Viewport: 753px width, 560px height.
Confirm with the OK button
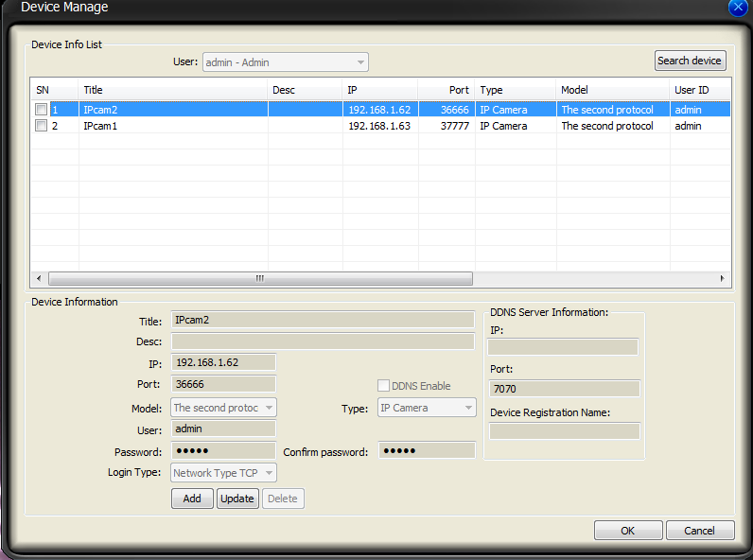(628, 531)
